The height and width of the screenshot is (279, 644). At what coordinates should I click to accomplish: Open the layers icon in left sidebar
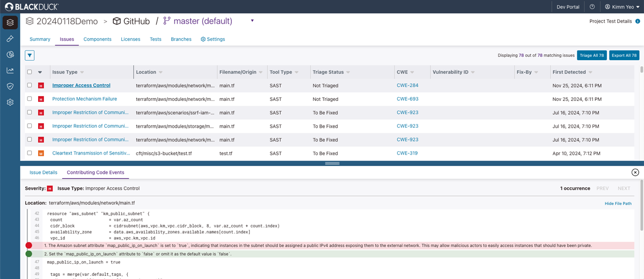pos(10,23)
